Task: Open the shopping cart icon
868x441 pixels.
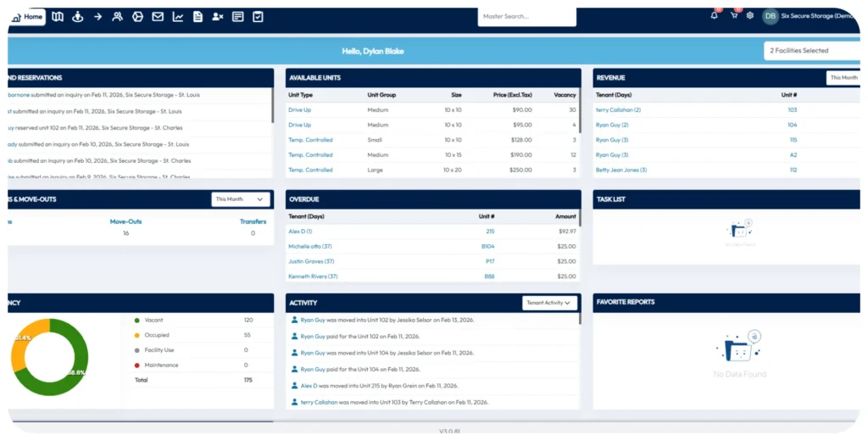Action: (x=734, y=15)
